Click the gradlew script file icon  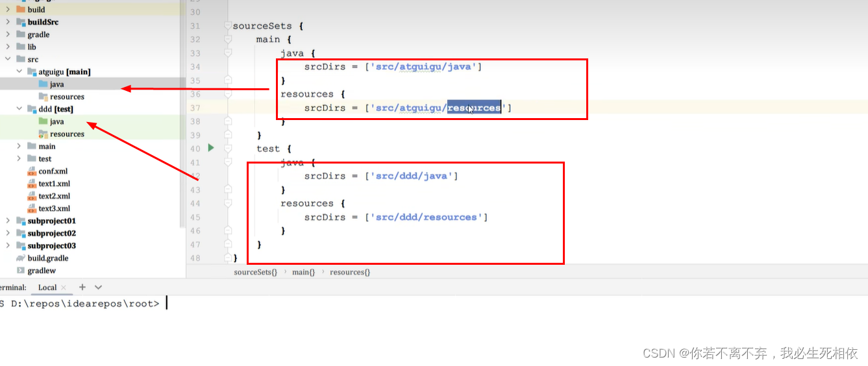(21, 271)
